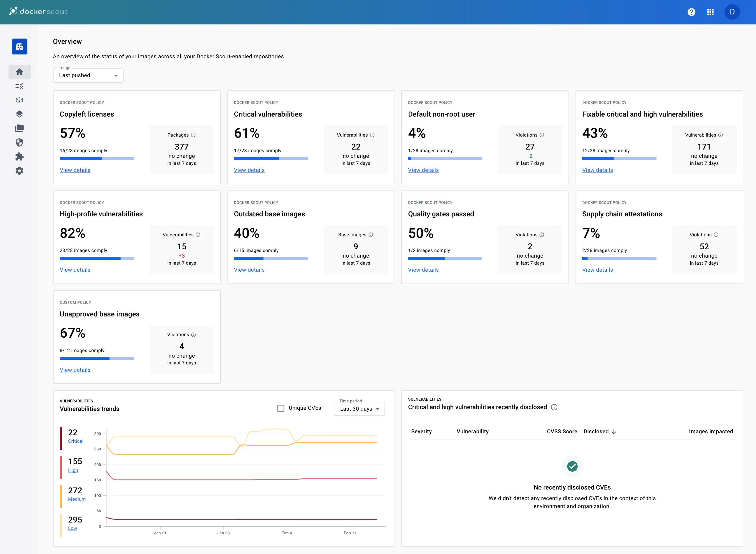The image size is (756, 554).
Task: View details of Outdated base images
Action: [249, 270]
